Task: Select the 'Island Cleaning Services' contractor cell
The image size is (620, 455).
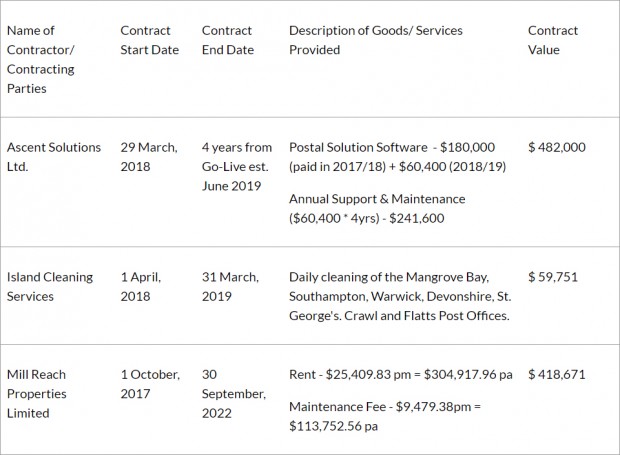Action: [50, 287]
